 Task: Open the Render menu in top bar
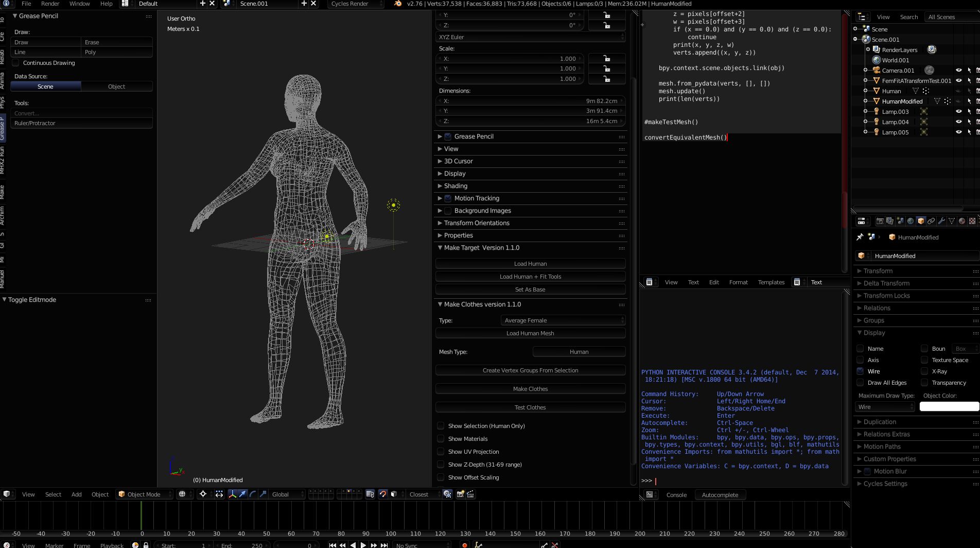50,4
